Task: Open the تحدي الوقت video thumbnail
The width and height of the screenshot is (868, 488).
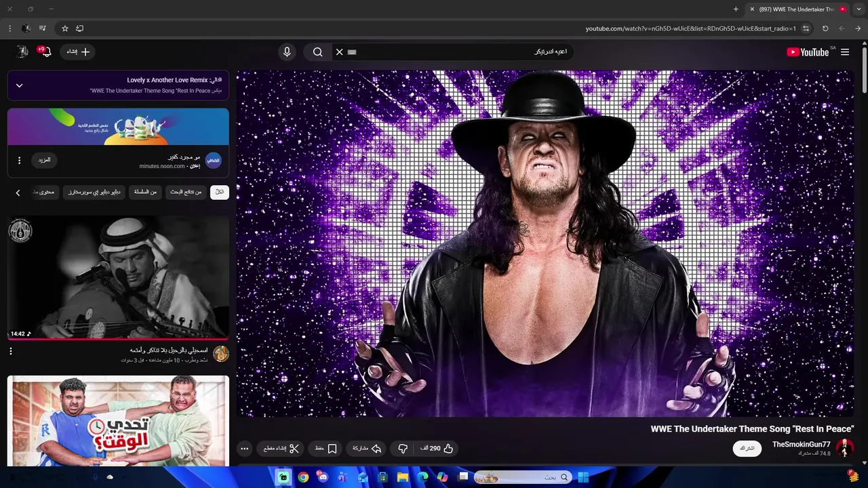Action: [118, 420]
